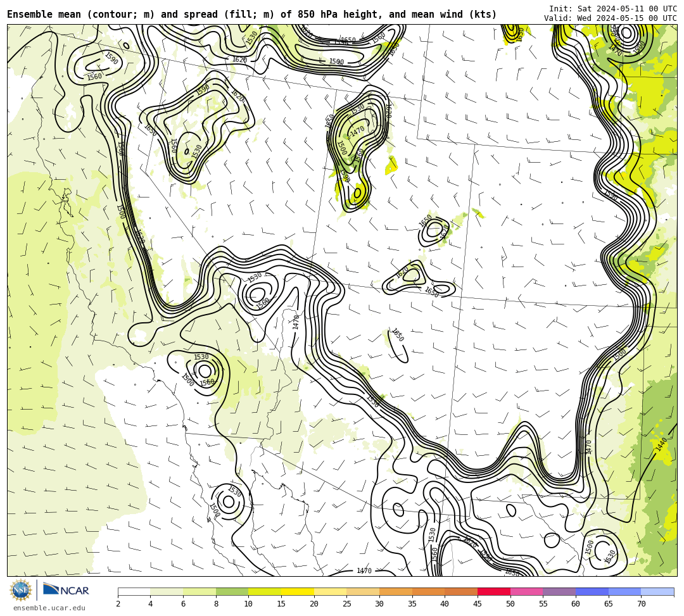Click the NSF logo

20,590
